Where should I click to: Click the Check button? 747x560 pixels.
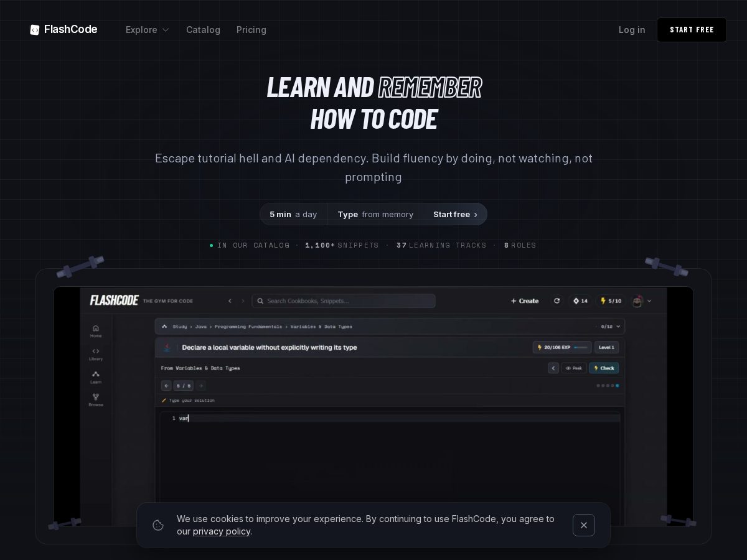tap(604, 368)
